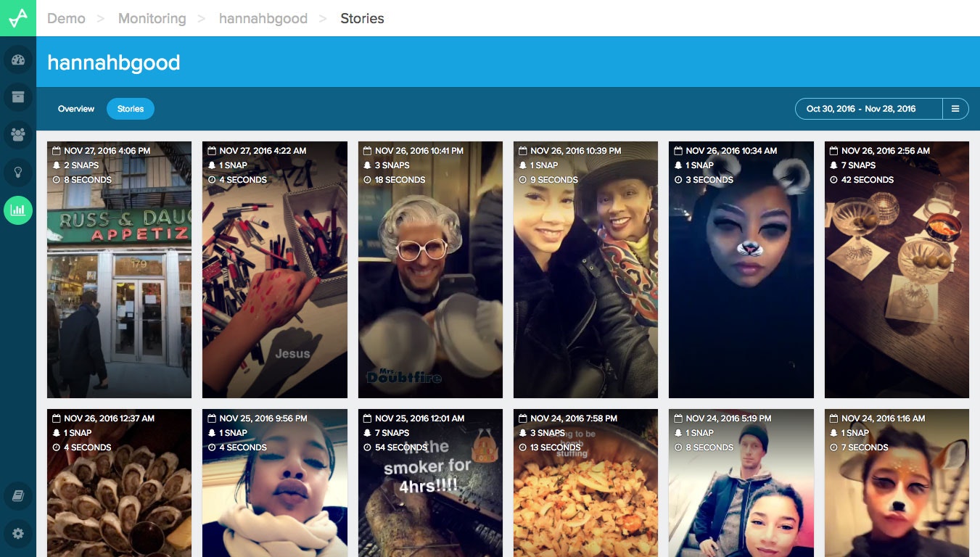
Task: Open the Demo breadcrumb link
Action: tap(66, 18)
